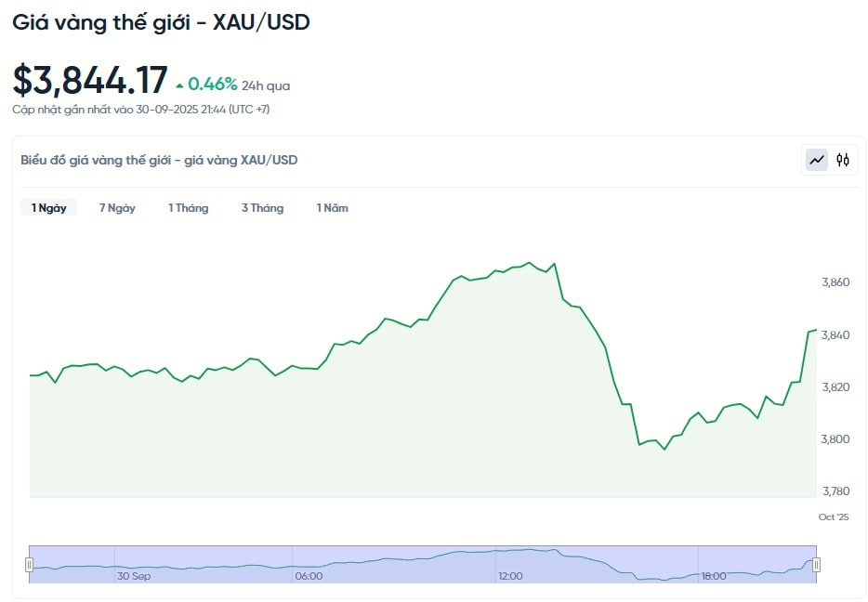868x602 pixels.
Task: Click the 18:00 marker in the navigator
Action: coord(714,576)
